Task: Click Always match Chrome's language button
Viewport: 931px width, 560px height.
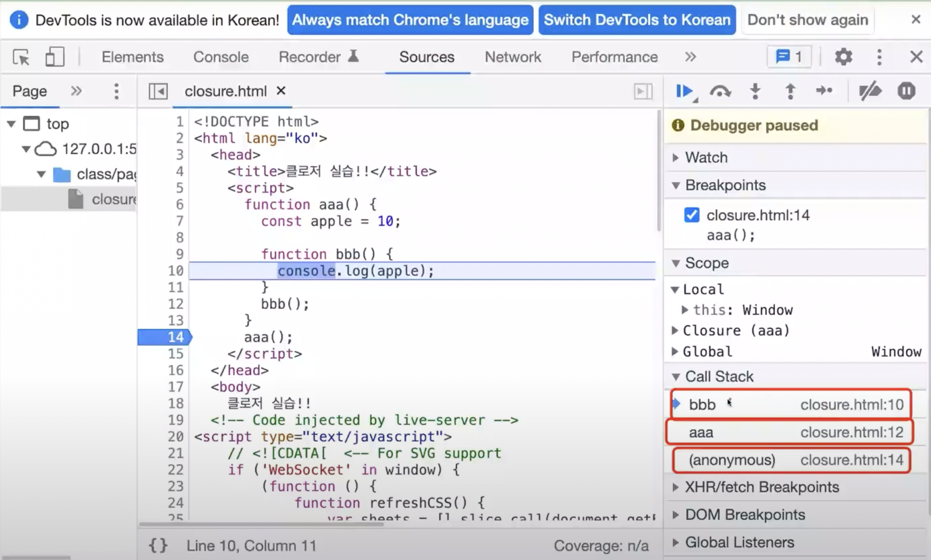Action: [410, 20]
